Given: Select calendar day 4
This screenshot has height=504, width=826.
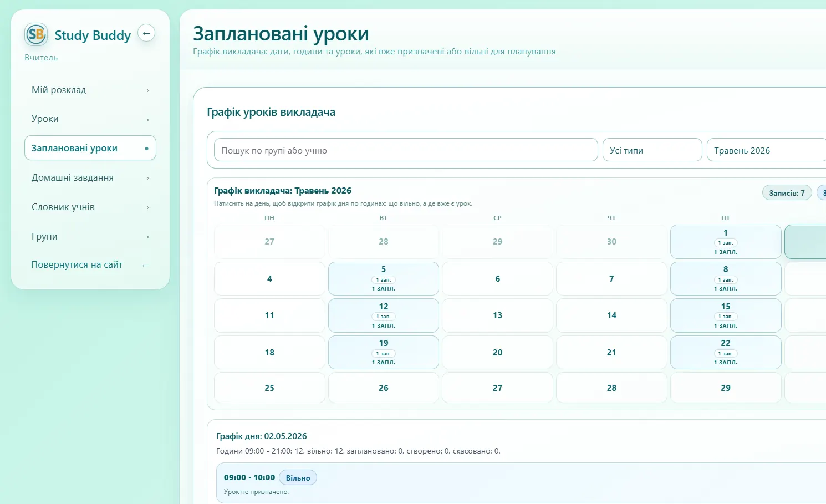Looking at the screenshot, I should coord(269,278).
